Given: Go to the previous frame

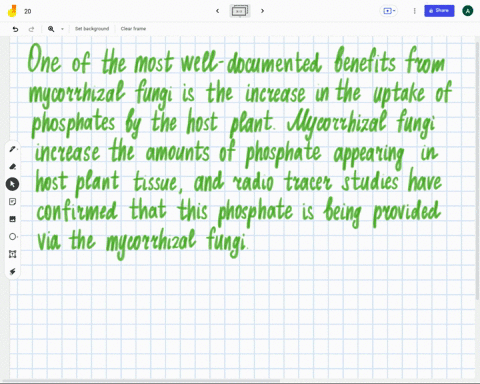Looking at the screenshot, I should 218,11.
